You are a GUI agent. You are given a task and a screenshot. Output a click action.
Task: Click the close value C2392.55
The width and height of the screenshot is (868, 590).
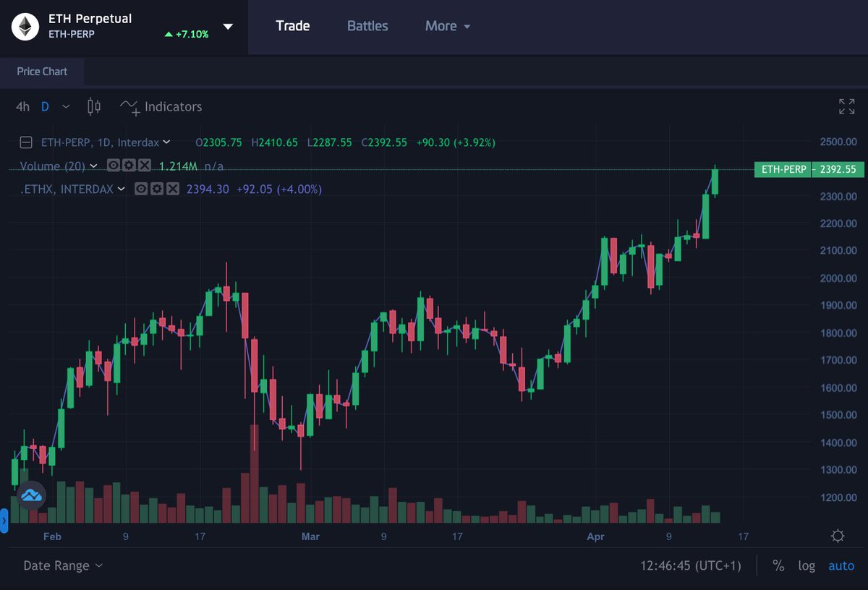click(x=384, y=142)
